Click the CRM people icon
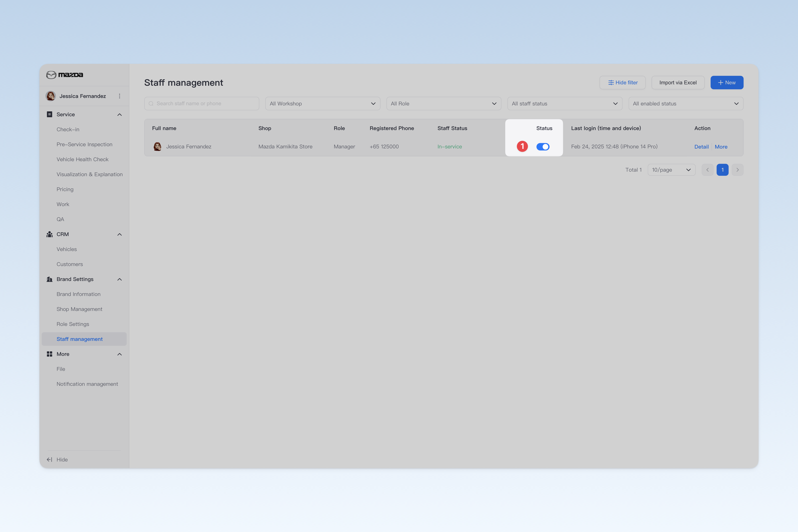Image resolution: width=798 pixels, height=532 pixels. (49, 234)
